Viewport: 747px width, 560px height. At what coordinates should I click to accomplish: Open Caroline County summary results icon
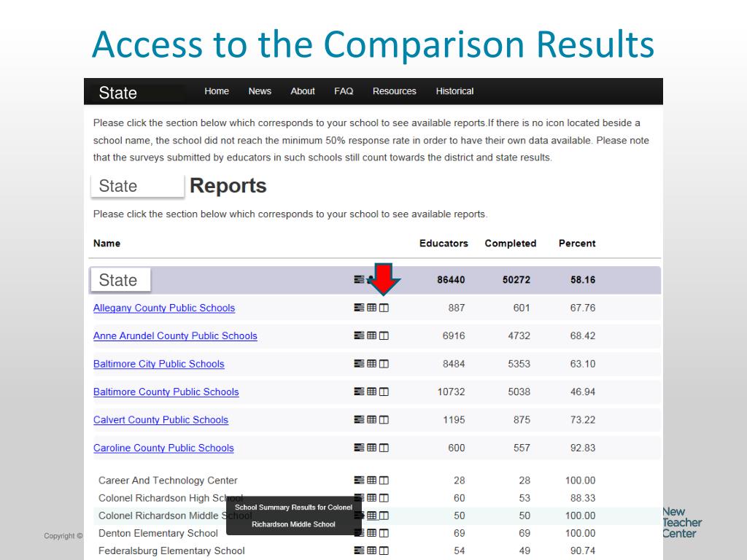[x=359, y=448]
